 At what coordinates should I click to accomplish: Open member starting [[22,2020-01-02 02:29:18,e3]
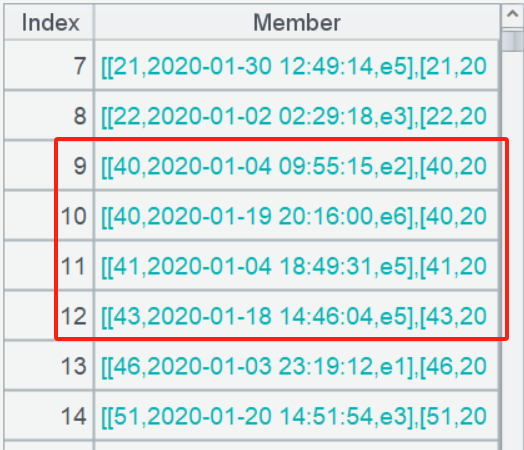(x=297, y=116)
